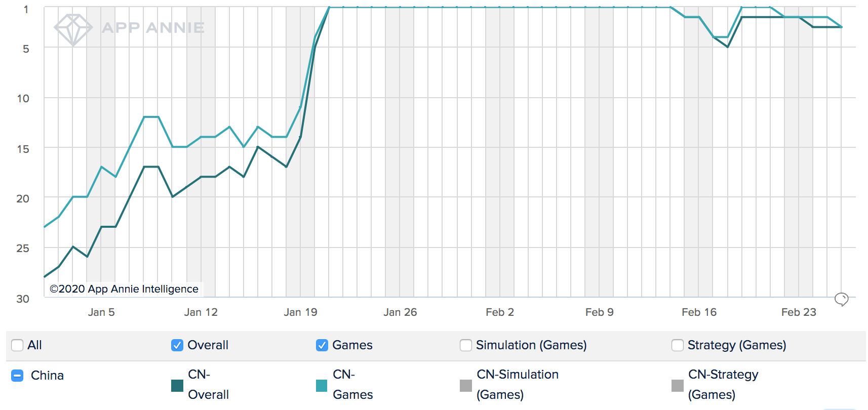868x410 pixels.
Task: Click the CN-Strategy (Games) gray swatch
Action: [x=678, y=386]
